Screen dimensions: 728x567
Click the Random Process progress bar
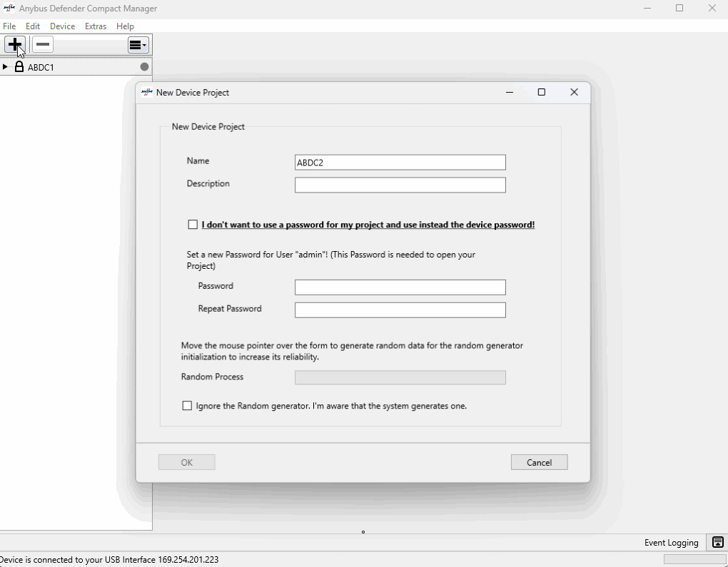400,377
